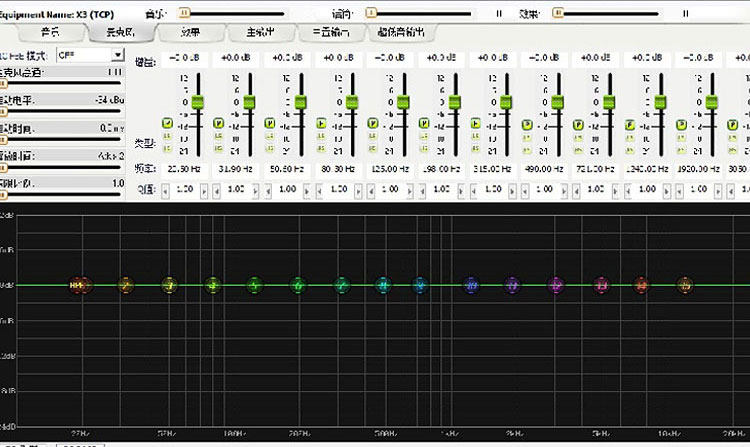Toggle the P filter button for 22.50 Hz band
The image size is (750, 447).
(x=168, y=123)
